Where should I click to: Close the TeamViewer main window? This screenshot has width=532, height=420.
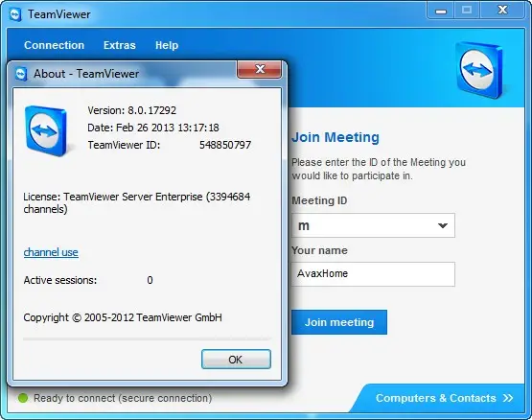click(x=503, y=11)
